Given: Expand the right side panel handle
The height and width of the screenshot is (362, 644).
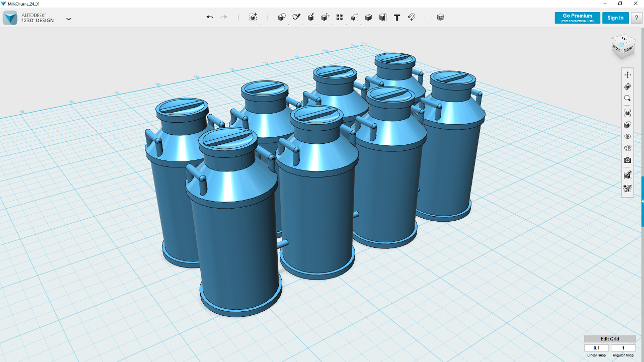Looking at the screenshot, I should click(642, 201).
